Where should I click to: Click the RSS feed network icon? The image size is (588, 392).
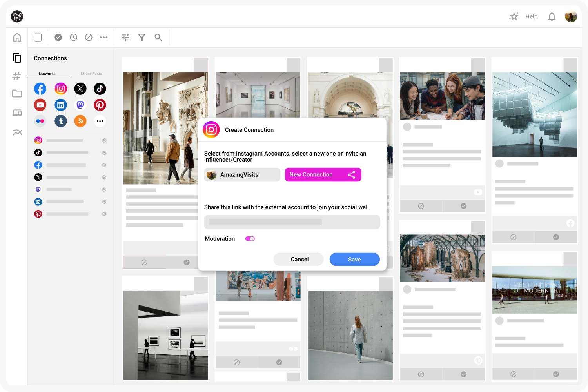coord(80,121)
